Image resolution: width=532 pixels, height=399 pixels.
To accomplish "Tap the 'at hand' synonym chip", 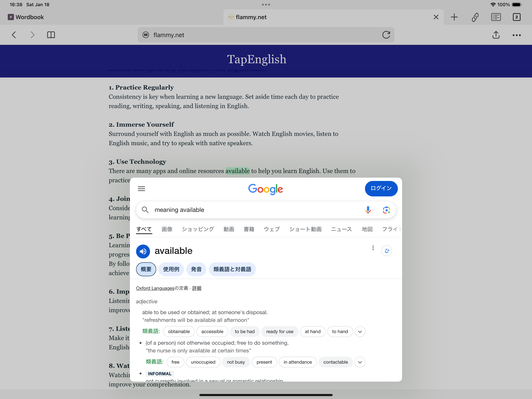I will pos(313,332).
